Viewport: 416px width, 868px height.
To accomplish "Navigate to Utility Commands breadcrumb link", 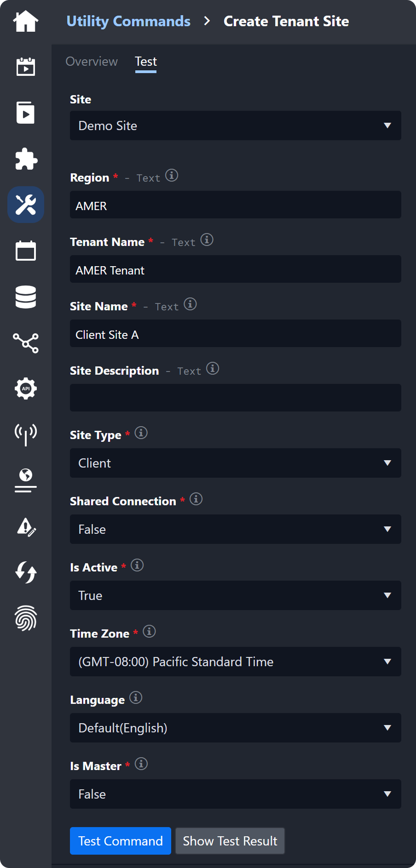I will coord(128,21).
